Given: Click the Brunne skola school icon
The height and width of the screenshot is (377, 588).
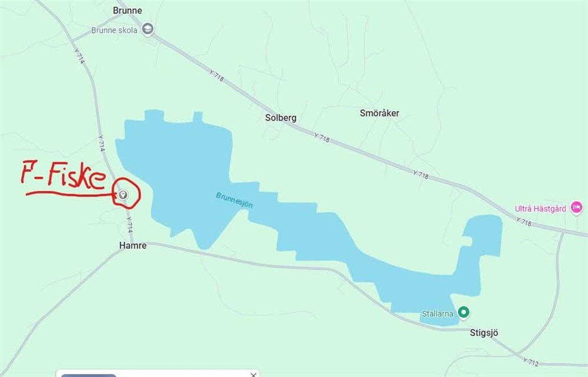Looking at the screenshot, I should [148, 29].
